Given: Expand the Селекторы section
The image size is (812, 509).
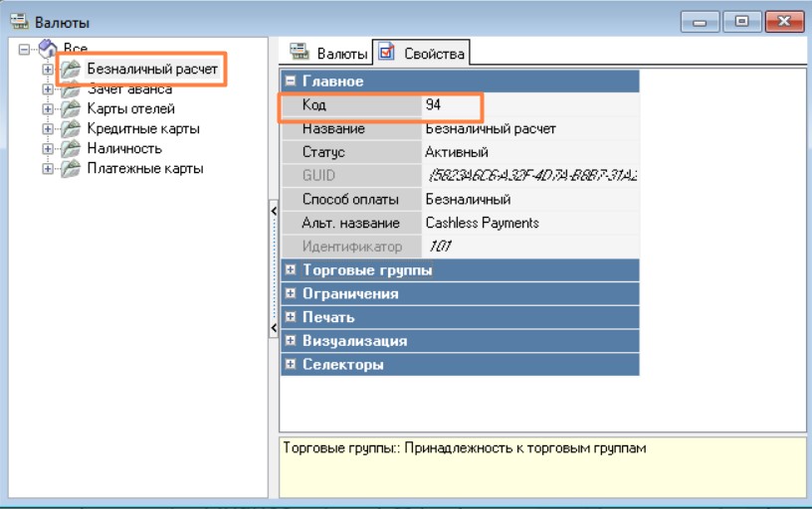Looking at the screenshot, I should [291, 365].
